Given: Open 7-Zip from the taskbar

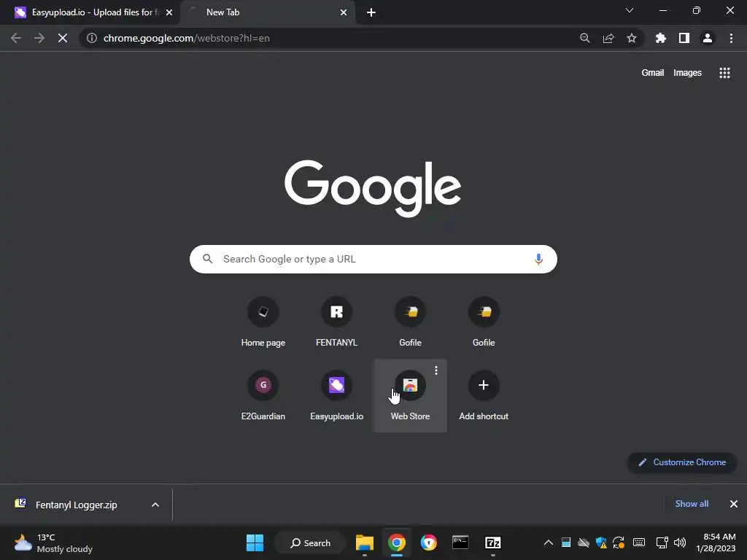Looking at the screenshot, I should click(492, 542).
